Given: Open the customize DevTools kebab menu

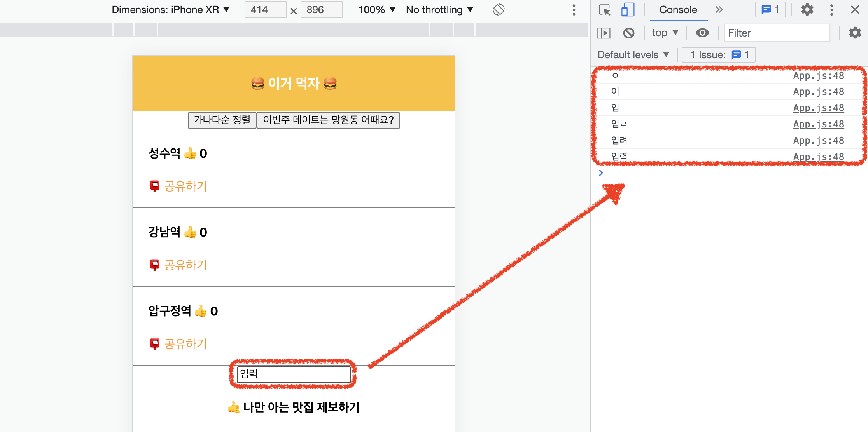Looking at the screenshot, I should [831, 10].
